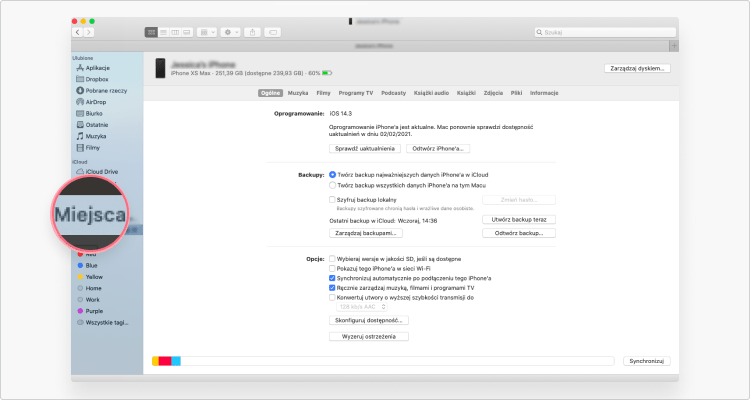Enable Szyfruj backup lokalny checkbox

click(332, 200)
